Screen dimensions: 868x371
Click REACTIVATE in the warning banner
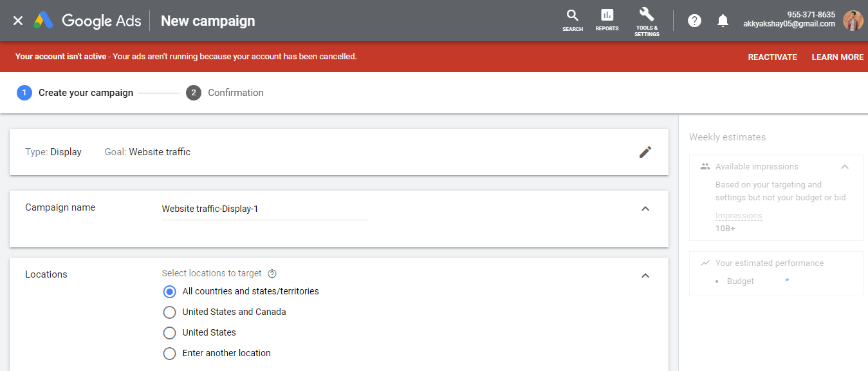tap(772, 57)
